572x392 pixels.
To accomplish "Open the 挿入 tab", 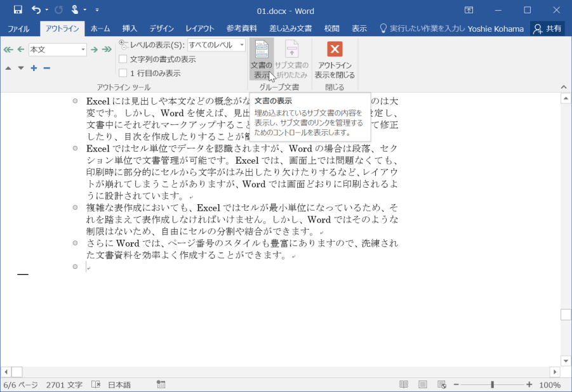I will 130,29.
